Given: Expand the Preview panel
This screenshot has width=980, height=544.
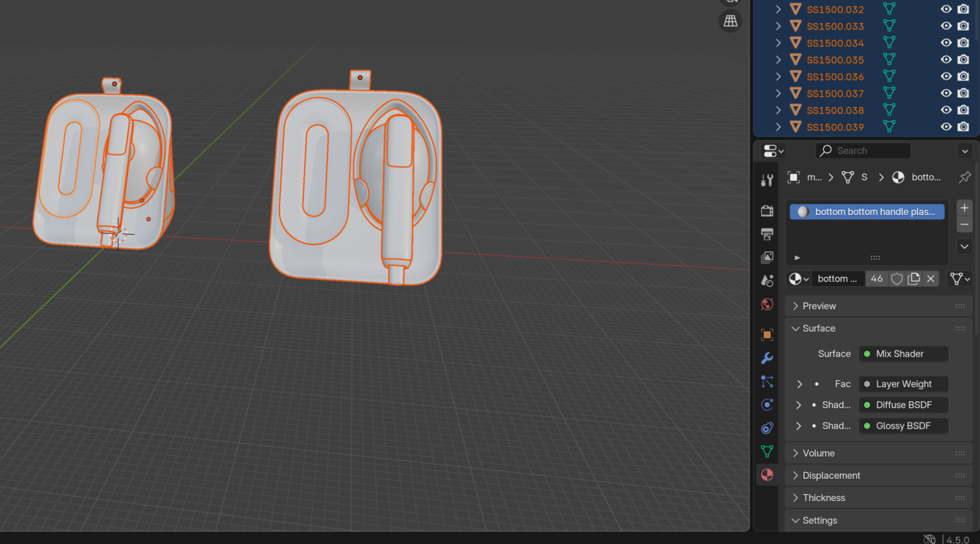Looking at the screenshot, I should click(x=879, y=306).
